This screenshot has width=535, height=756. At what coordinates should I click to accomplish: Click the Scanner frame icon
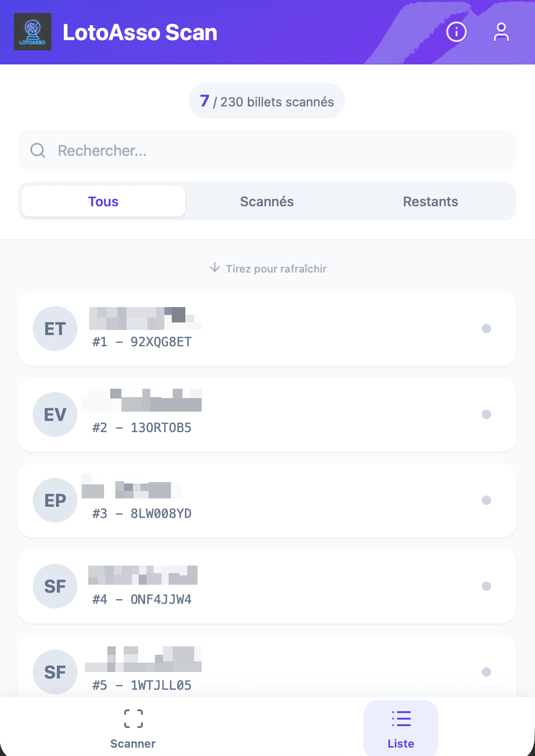coord(133,718)
